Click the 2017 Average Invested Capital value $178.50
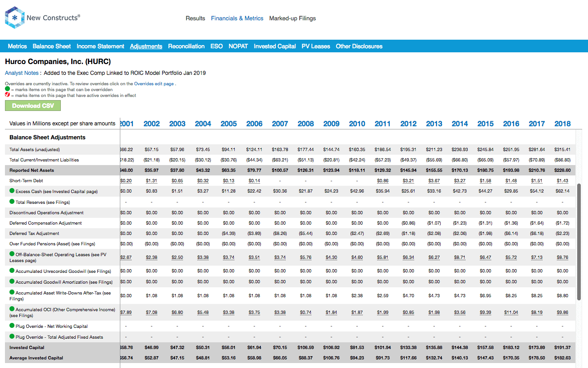The width and height of the screenshot is (588, 368). click(536, 358)
